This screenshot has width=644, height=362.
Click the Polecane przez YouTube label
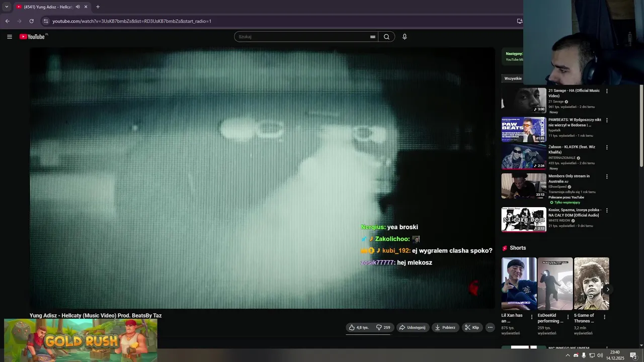(566, 197)
